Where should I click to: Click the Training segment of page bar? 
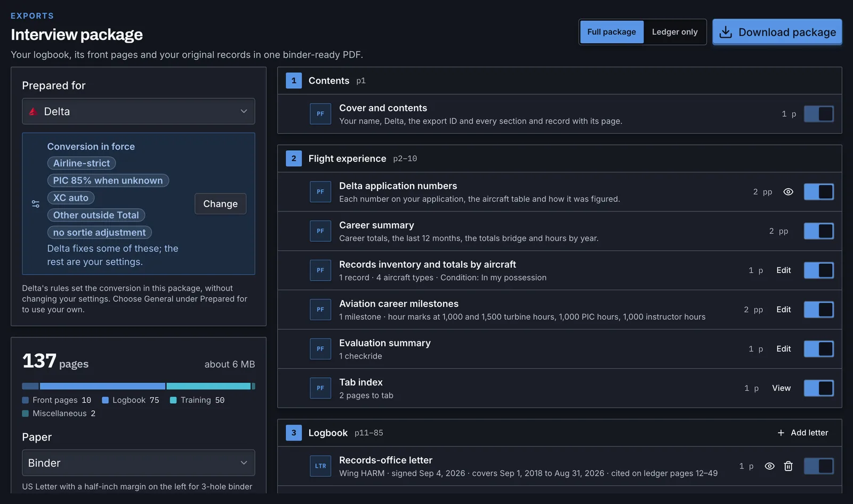pos(208,386)
